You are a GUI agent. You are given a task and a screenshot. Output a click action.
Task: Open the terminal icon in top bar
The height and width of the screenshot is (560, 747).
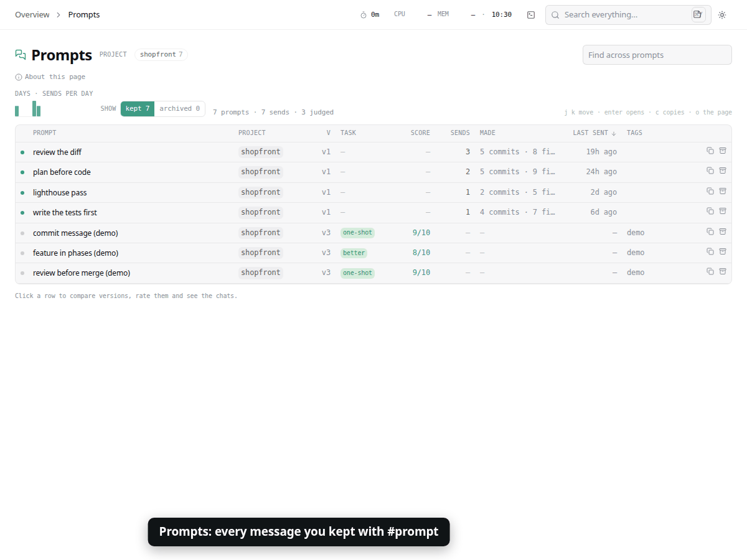[531, 15]
